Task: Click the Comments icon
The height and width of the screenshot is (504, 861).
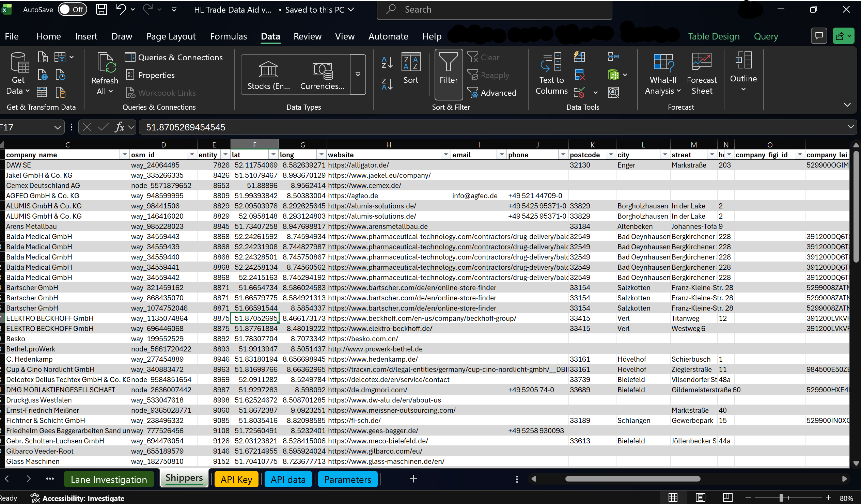Action: point(819,36)
